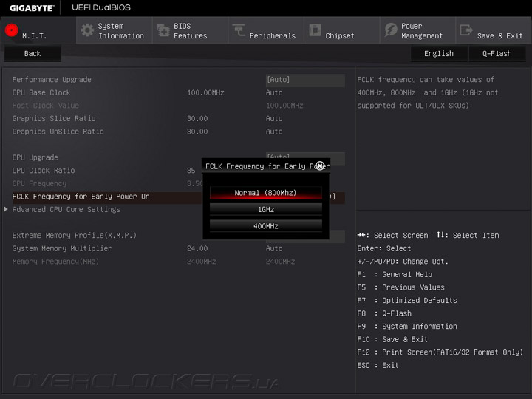Click the Back button
The height and width of the screenshot is (399, 532).
pos(33,54)
